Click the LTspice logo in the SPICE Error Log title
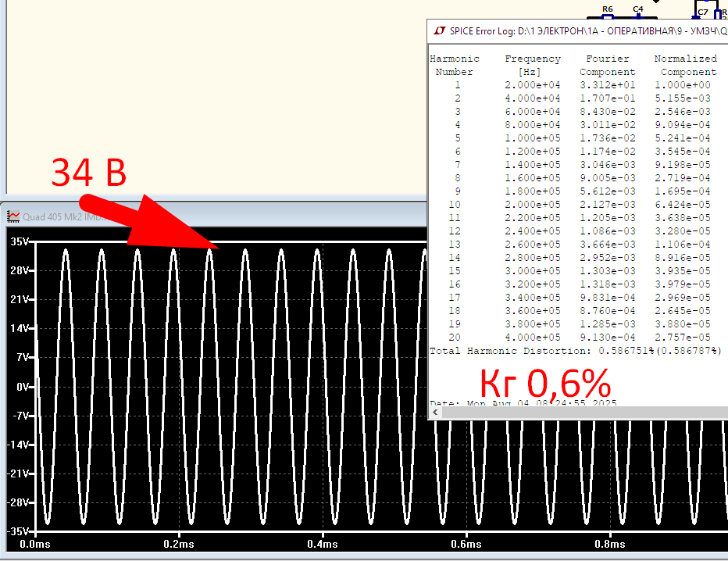 [x=439, y=30]
